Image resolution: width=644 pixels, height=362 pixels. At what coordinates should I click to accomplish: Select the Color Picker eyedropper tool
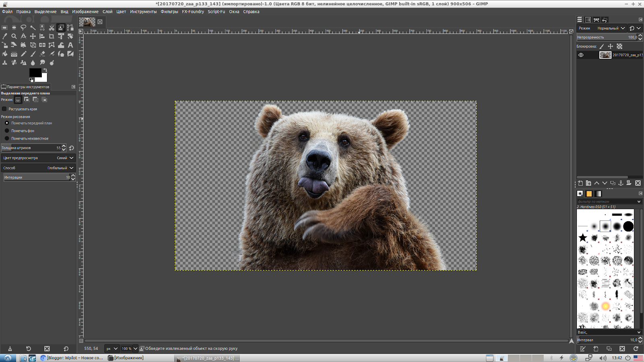pos(5,36)
